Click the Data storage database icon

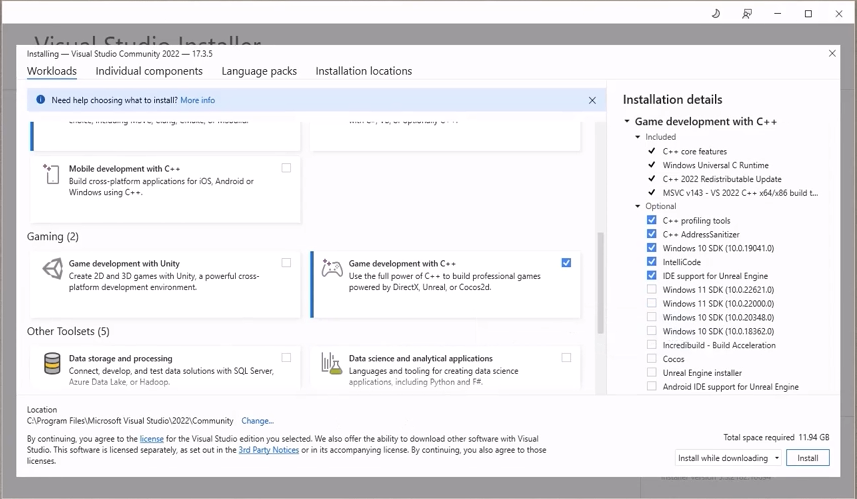(x=52, y=363)
